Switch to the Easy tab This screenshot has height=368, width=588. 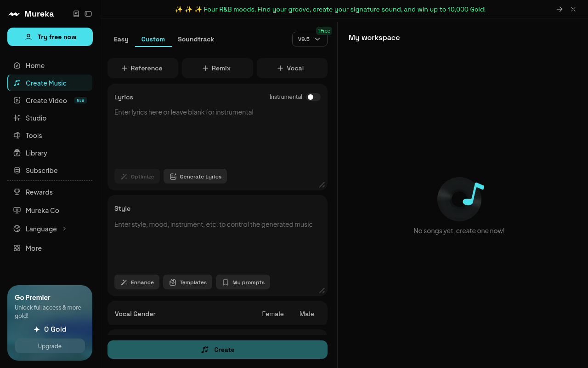coord(121,39)
